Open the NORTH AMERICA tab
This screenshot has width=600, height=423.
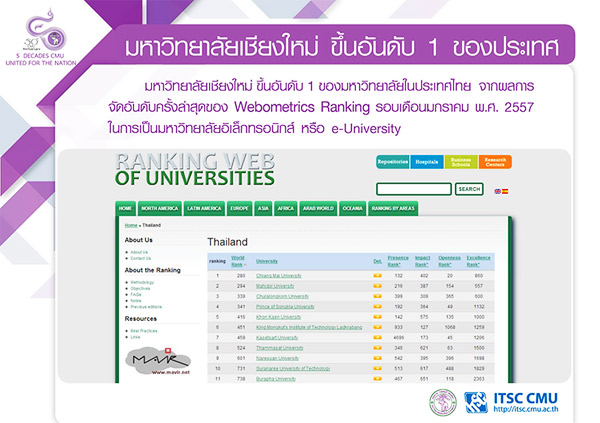point(160,208)
